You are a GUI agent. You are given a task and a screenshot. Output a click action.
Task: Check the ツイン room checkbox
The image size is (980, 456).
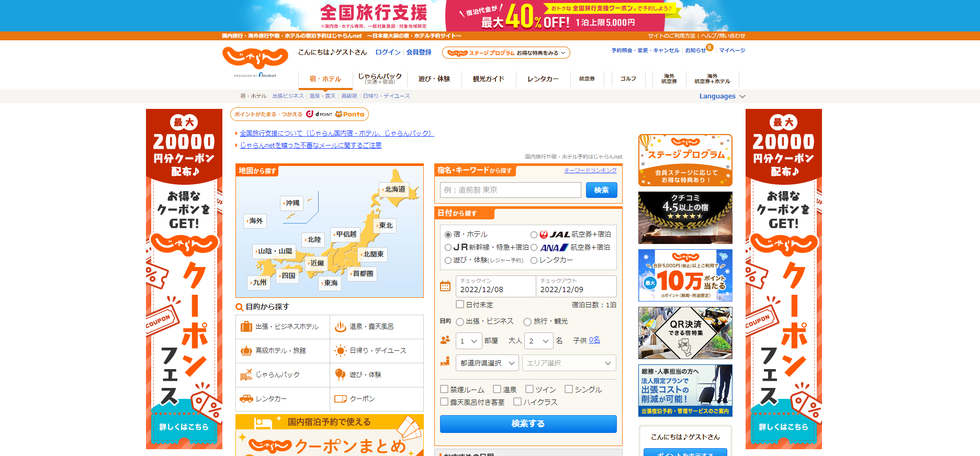[530, 389]
